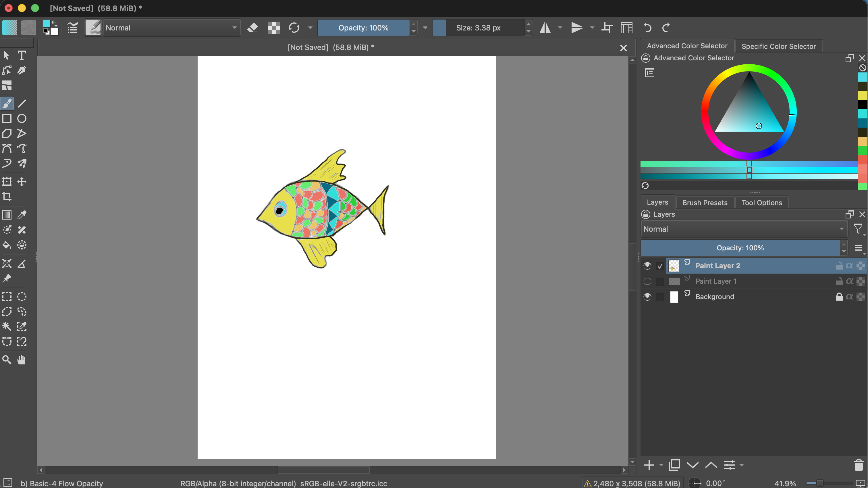Select the Rectangle tool
868x488 pixels.
(x=7, y=118)
